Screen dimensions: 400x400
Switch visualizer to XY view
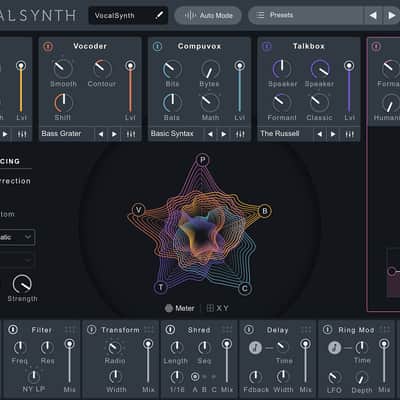pyautogui.click(x=218, y=308)
